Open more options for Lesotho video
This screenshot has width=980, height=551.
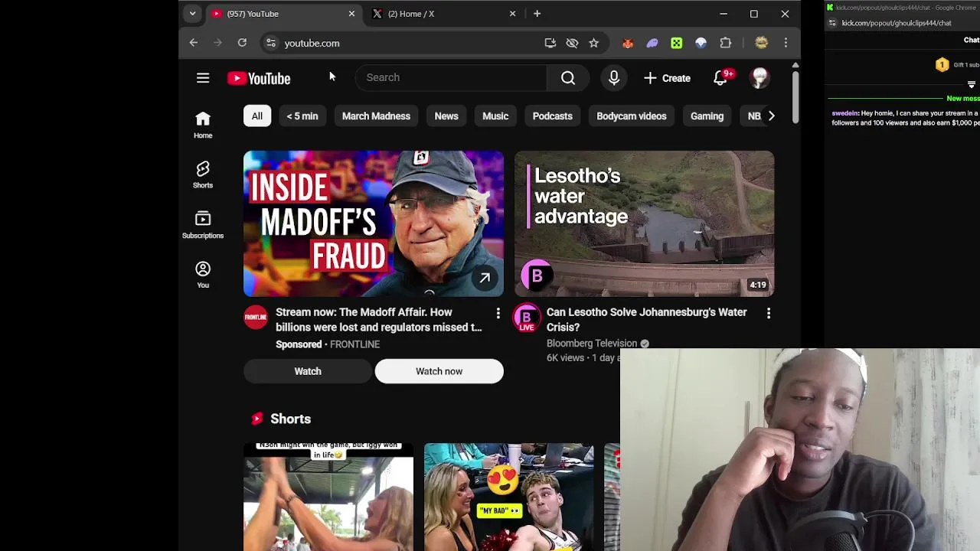pyautogui.click(x=769, y=313)
